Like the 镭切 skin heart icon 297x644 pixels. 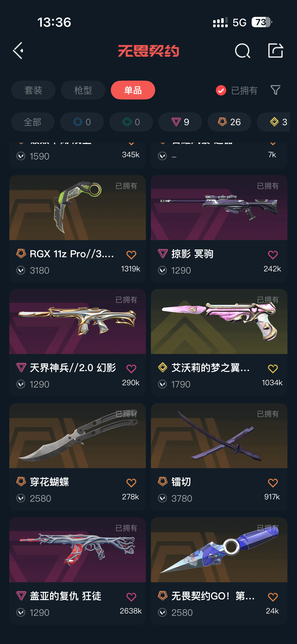click(273, 483)
